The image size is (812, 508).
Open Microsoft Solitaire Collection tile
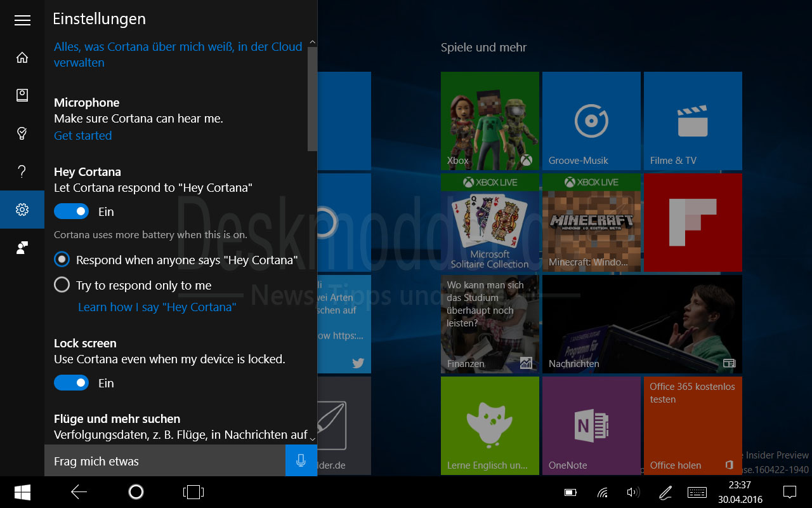(490, 222)
